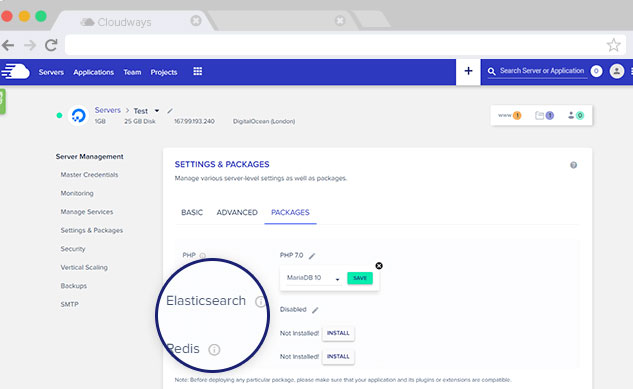The height and width of the screenshot is (389, 633).
Task: Click the plus add button
Action: click(468, 71)
